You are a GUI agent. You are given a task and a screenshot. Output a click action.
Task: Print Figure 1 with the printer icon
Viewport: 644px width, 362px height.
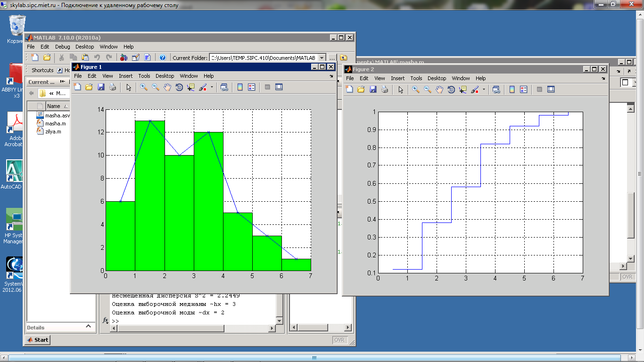tap(113, 87)
